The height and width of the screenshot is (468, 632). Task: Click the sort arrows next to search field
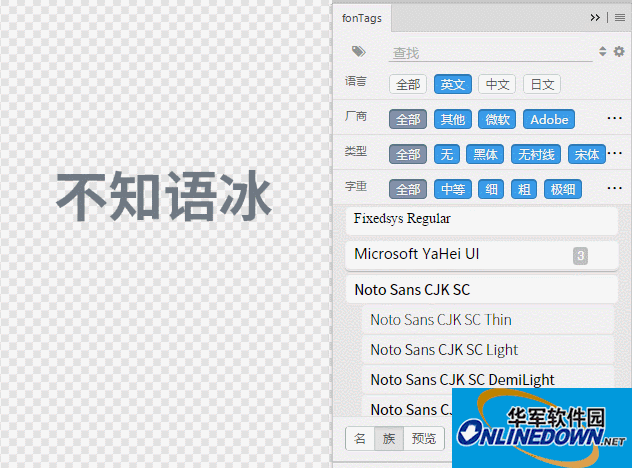coord(603,51)
